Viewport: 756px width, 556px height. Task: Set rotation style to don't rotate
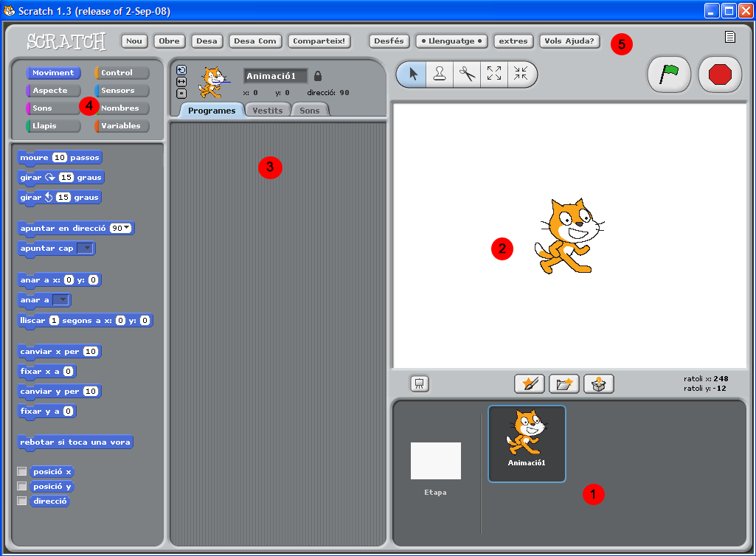181,93
